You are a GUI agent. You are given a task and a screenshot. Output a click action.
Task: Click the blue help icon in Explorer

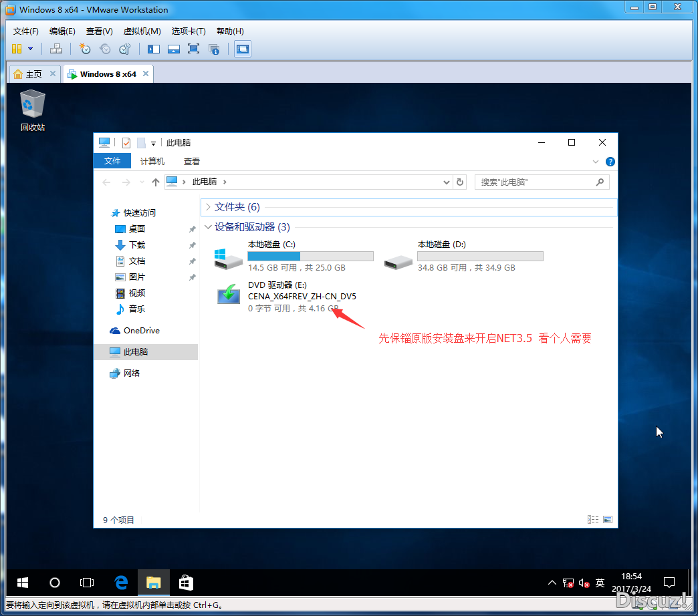coord(610,162)
